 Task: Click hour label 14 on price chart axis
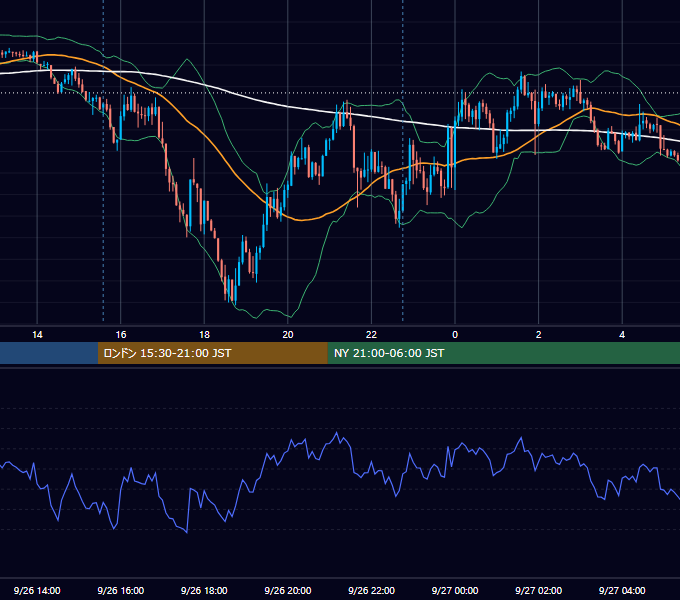[37, 335]
